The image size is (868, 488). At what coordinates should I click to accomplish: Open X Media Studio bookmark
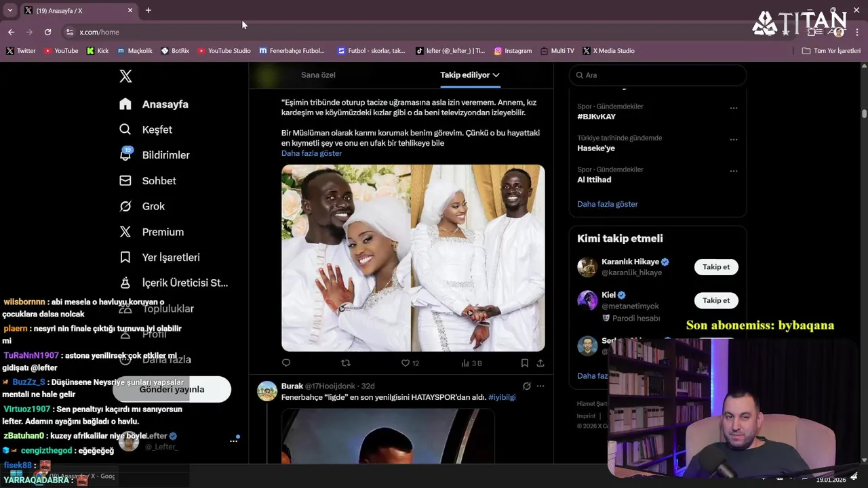[609, 51]
